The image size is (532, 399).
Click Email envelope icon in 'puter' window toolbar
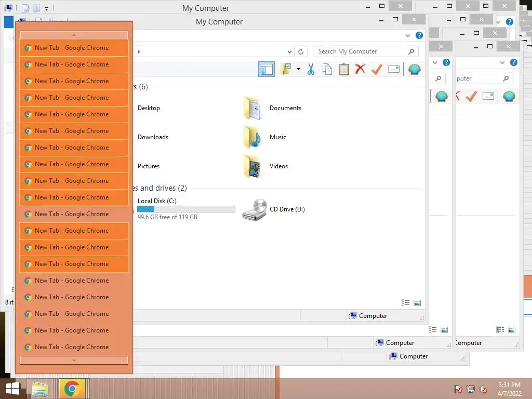tap(488, 96)
